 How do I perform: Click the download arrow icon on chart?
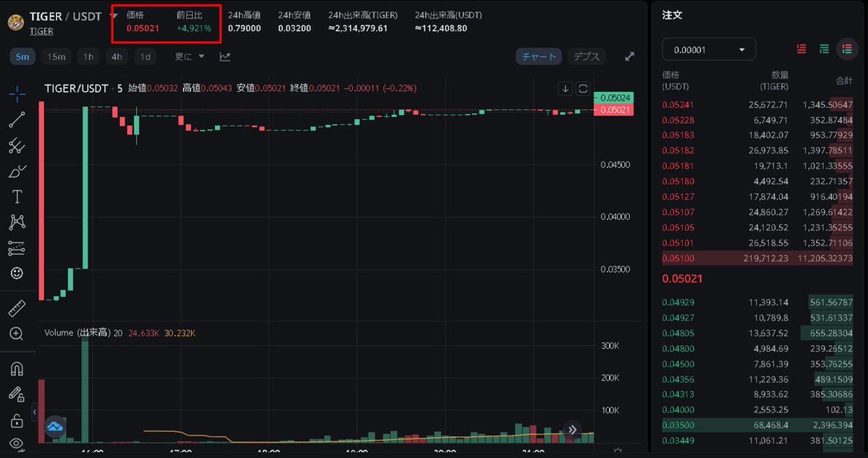566,88
